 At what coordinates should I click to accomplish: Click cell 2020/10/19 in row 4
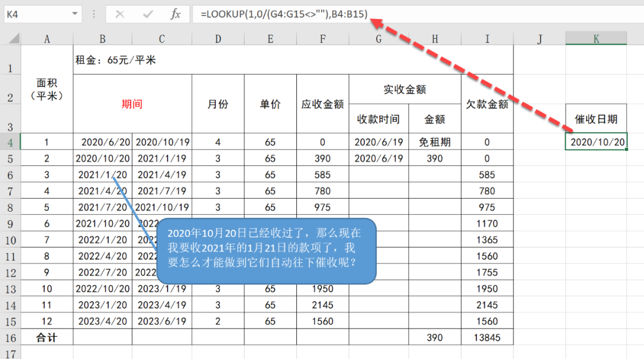[x=162, y=142]
